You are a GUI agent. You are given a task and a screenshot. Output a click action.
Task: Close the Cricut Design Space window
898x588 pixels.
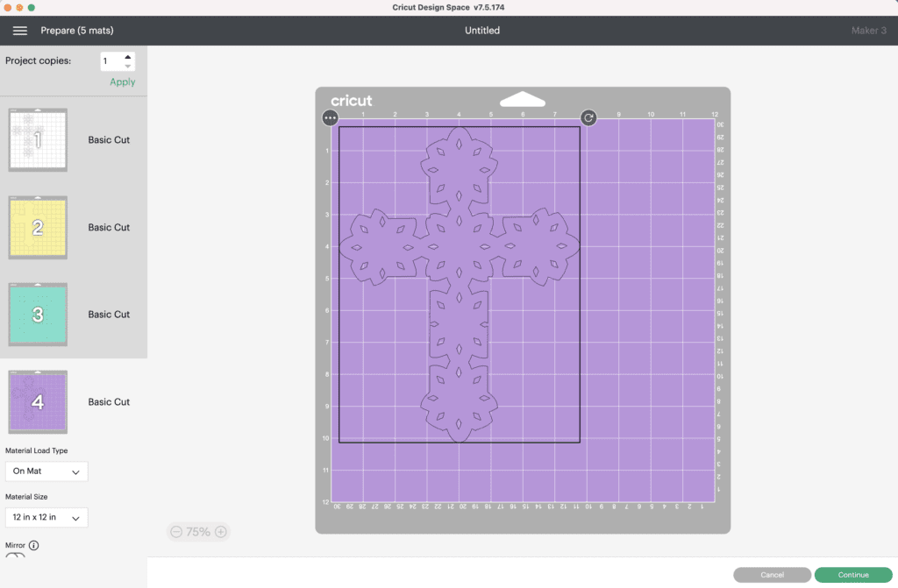click(7, 7)
